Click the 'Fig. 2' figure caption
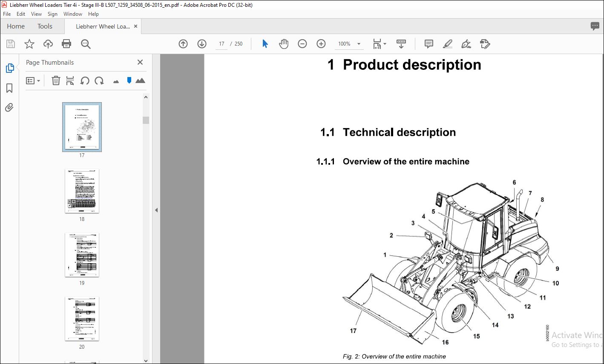Screen dimensions: 604x364 tap(394, 357)
